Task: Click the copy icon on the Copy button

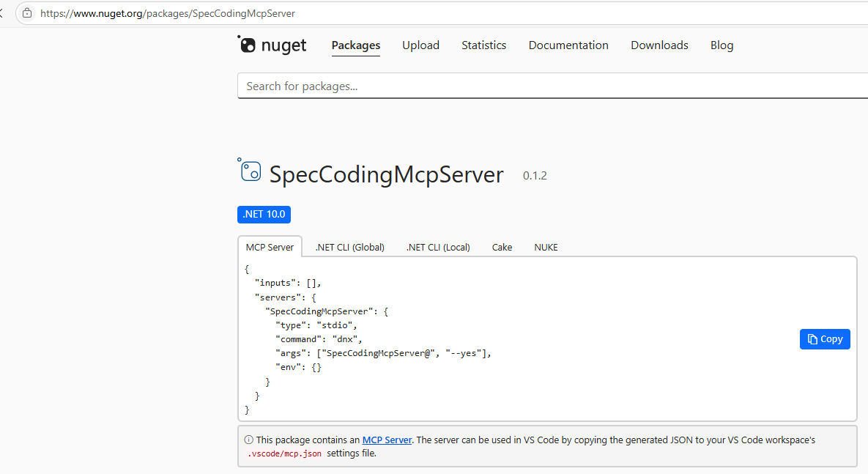Action: (x=814, y=338)
